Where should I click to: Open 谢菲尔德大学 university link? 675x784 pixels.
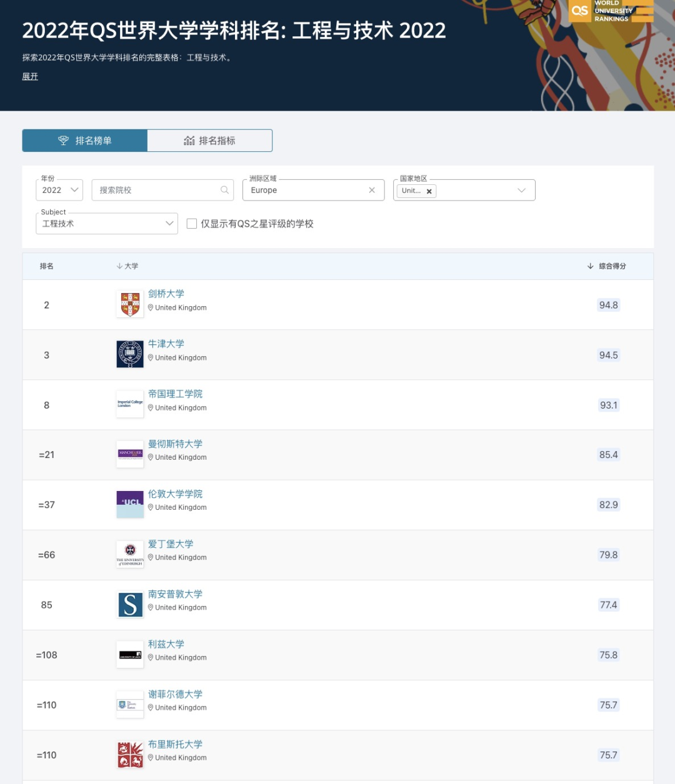click(x=175, y=693)
